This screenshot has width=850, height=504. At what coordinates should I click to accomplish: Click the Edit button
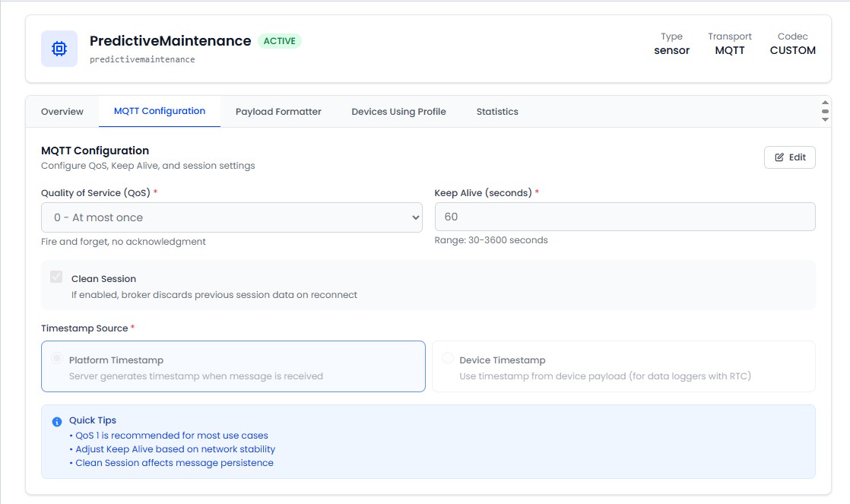pos(789,157)
